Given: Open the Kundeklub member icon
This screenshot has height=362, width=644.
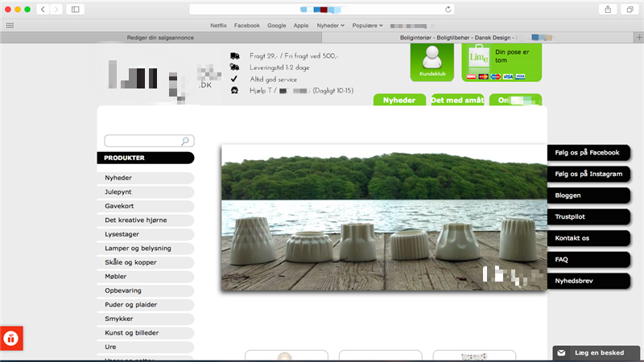Looking at the screenshot, I should click(x=432, y=60).
